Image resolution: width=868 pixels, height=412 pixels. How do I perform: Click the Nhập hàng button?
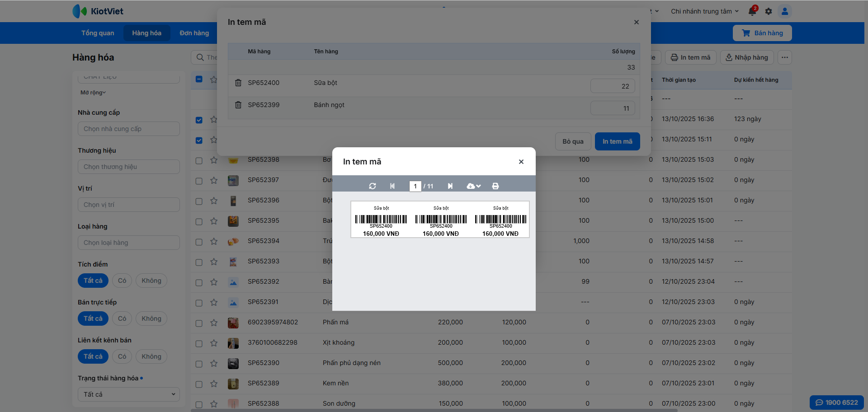747,57
